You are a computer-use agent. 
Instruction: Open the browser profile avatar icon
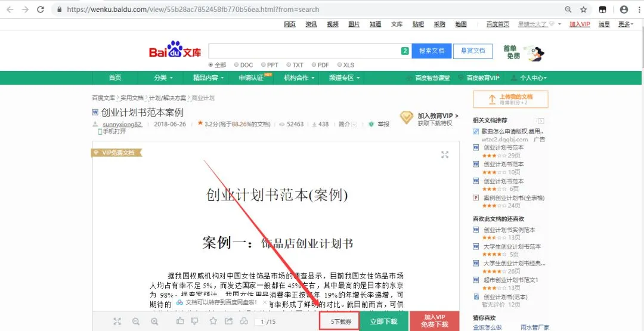tap(624, 9)
